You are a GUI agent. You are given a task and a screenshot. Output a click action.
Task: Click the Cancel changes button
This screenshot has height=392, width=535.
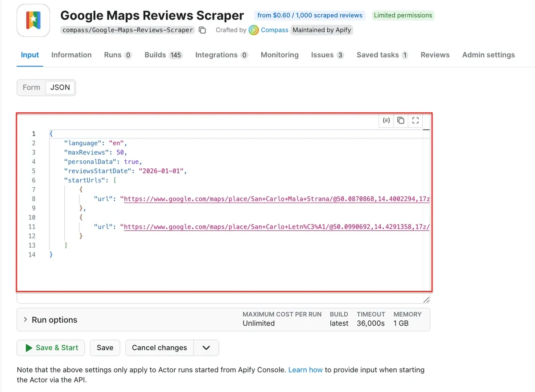160,348
